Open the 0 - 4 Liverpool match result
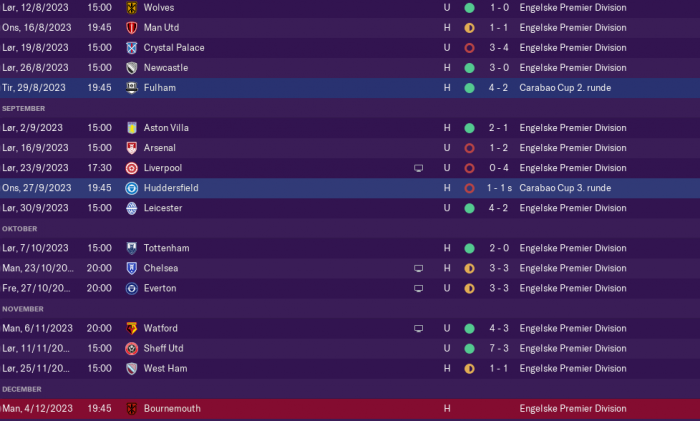 pos(499,168)
